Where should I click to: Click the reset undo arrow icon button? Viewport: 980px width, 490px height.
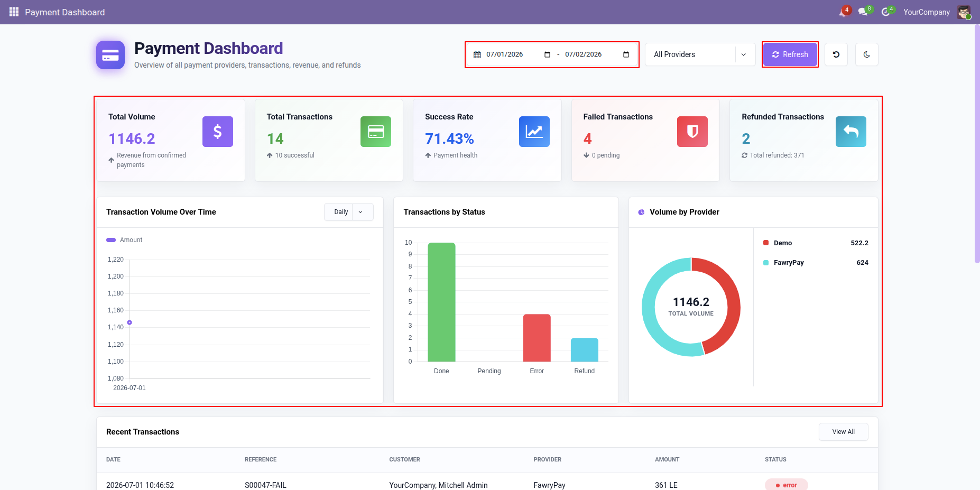tap(836, 54)
